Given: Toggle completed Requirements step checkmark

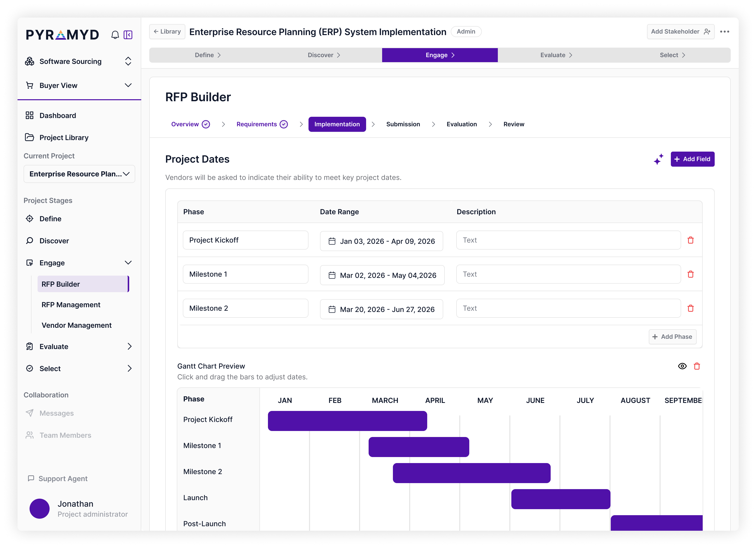Looking at the screenshot, I should [x=284, y=125].
